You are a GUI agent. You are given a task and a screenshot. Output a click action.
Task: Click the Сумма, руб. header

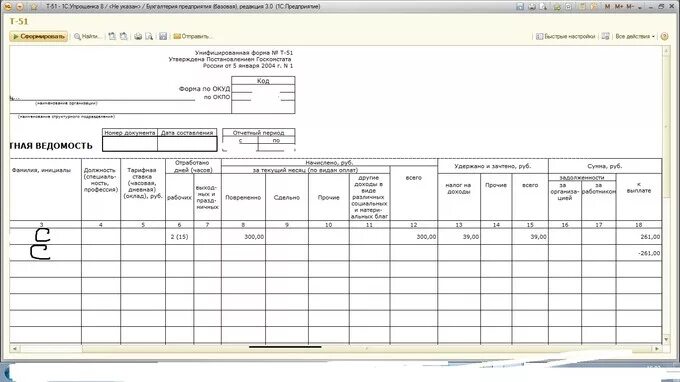point(605,166)
